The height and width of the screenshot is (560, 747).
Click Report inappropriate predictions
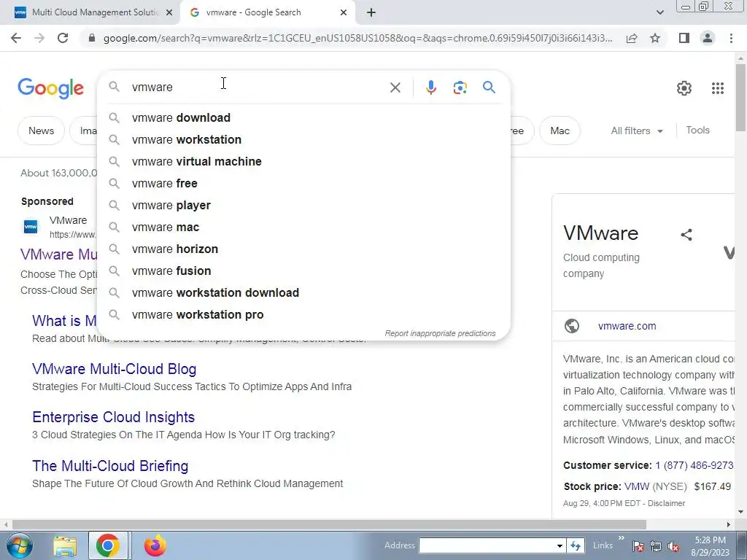[440, 333]
